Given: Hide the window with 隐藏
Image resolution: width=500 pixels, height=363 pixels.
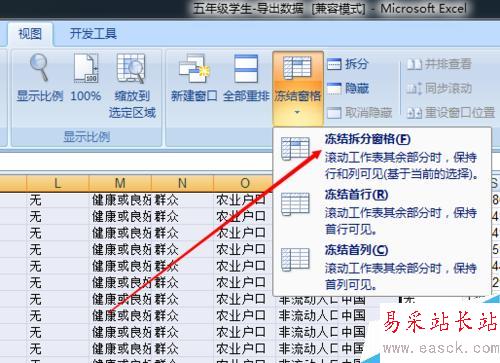Looking at the screenshot, I should (x=348, y=88).
